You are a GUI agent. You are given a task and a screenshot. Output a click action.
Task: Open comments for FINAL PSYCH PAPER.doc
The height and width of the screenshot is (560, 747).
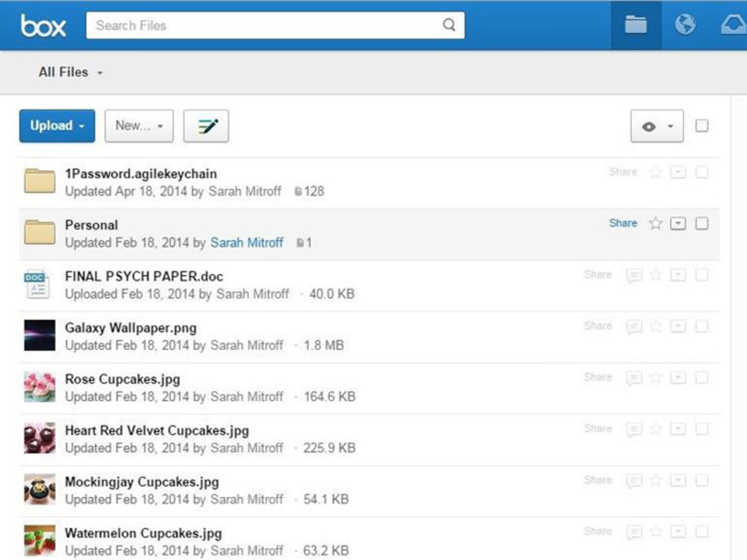pos(634,275)
